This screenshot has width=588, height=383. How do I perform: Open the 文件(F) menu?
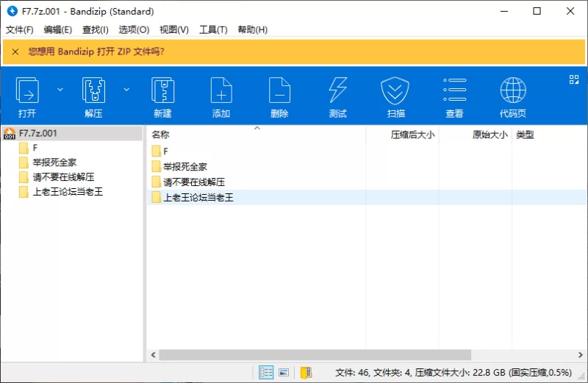click(x=20, y=29)
